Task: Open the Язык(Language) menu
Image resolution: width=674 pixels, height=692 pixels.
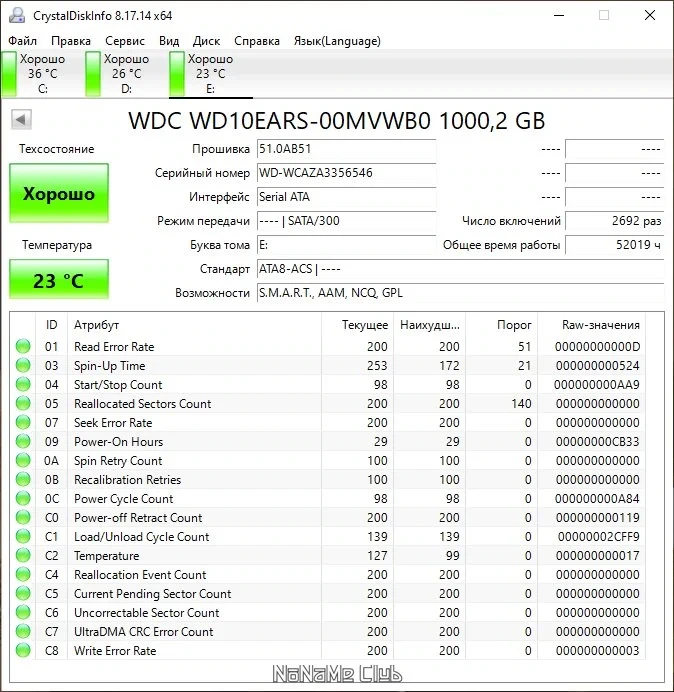Action: click(337, 41)
